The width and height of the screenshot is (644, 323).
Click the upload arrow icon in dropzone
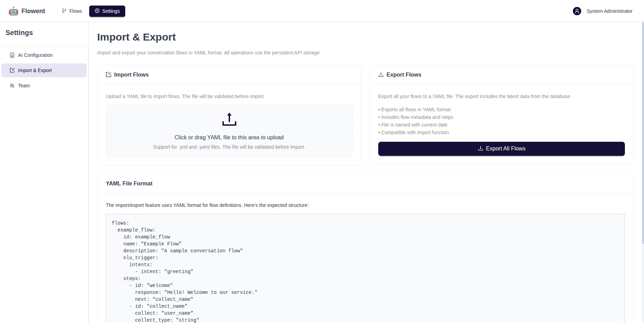229,119
